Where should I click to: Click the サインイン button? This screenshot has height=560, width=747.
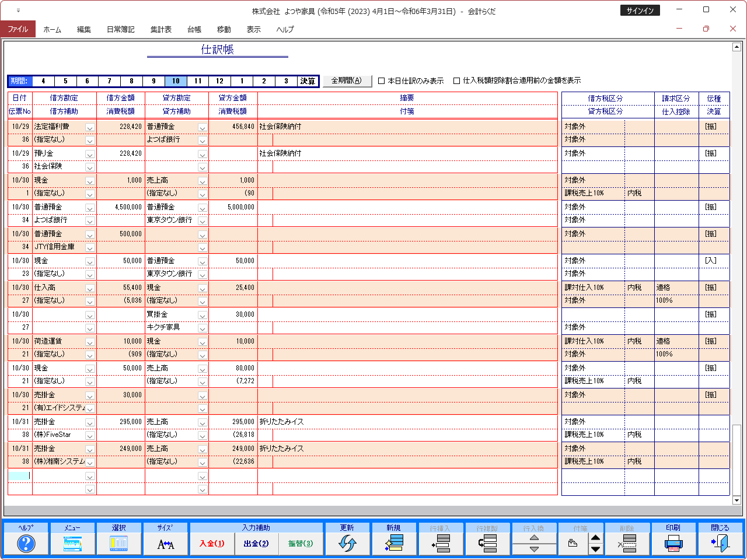tap(640, 10)
